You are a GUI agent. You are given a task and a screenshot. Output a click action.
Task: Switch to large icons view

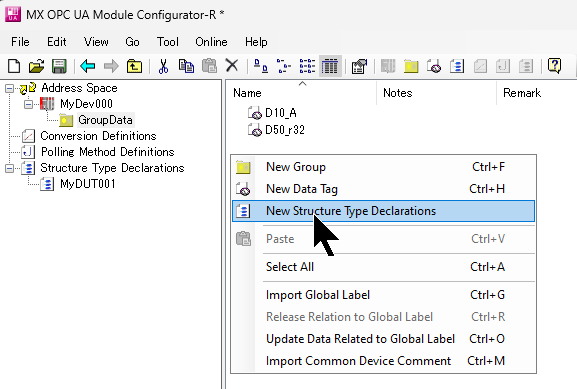coord(261,66)
